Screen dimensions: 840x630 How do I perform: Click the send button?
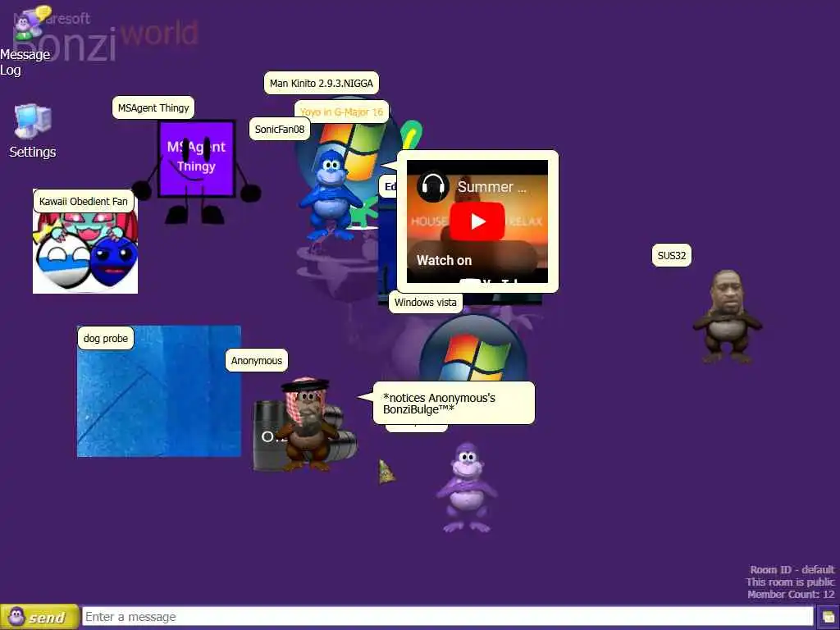[39, 617]
